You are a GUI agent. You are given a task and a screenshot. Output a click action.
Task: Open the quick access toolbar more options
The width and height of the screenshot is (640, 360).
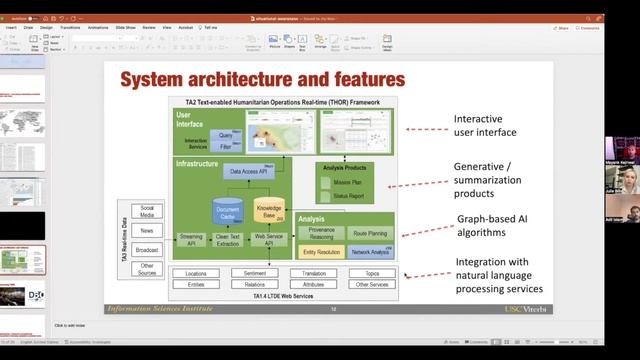click(81, 19)
